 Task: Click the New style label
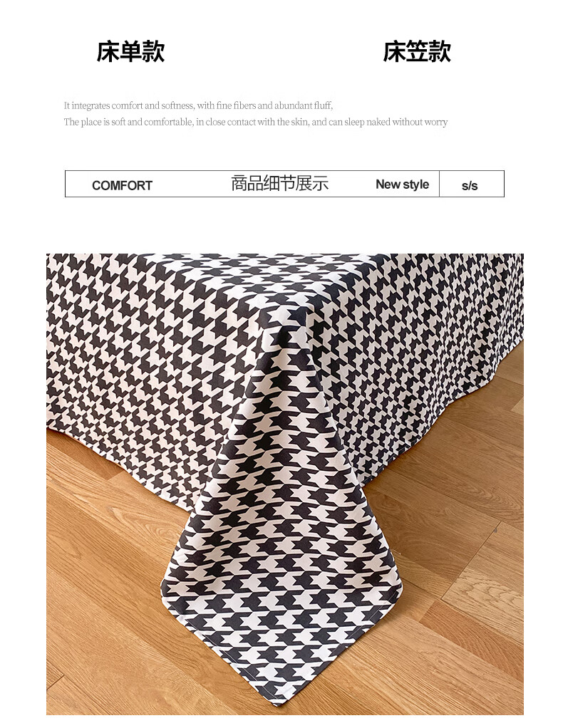402,184
